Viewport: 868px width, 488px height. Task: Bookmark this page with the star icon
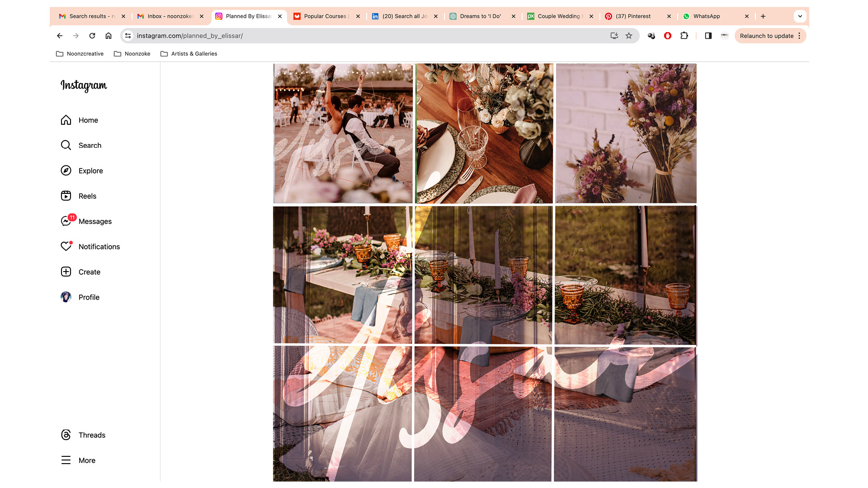(x=629, y=36)
